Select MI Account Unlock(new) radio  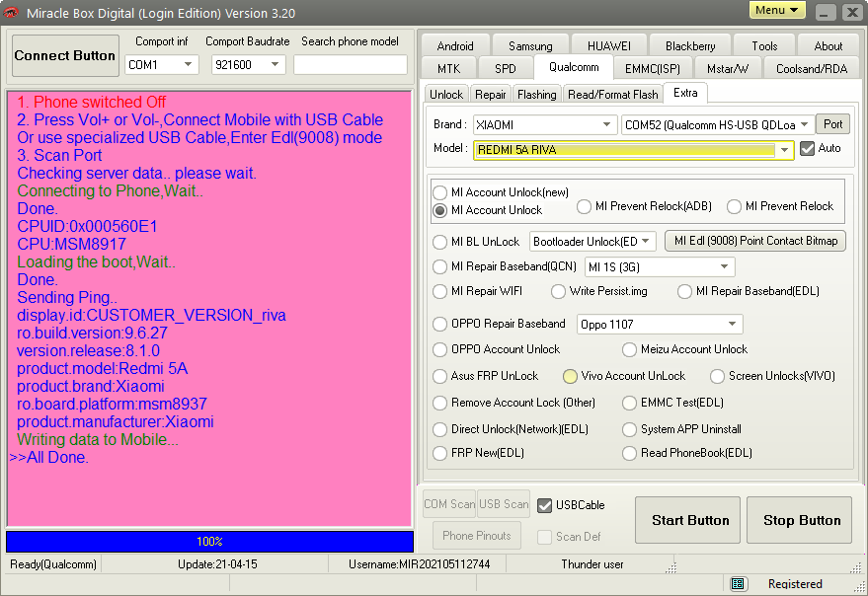(440, 192)
